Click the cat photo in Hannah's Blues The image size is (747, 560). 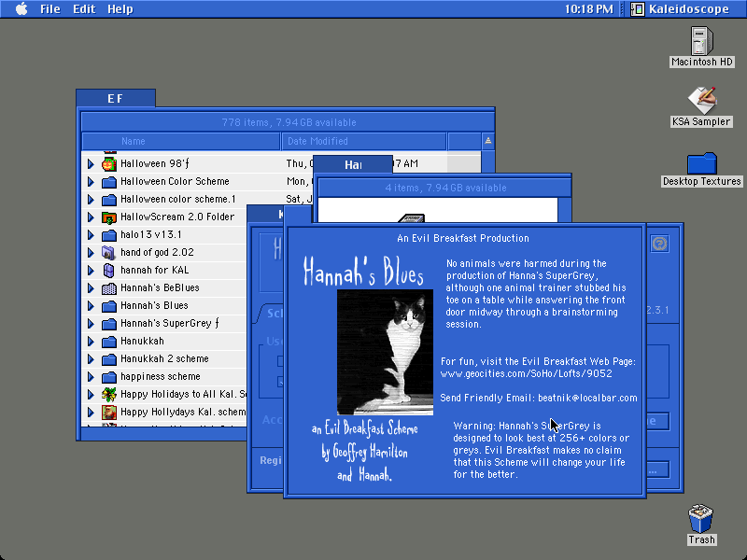click(385, 352)
